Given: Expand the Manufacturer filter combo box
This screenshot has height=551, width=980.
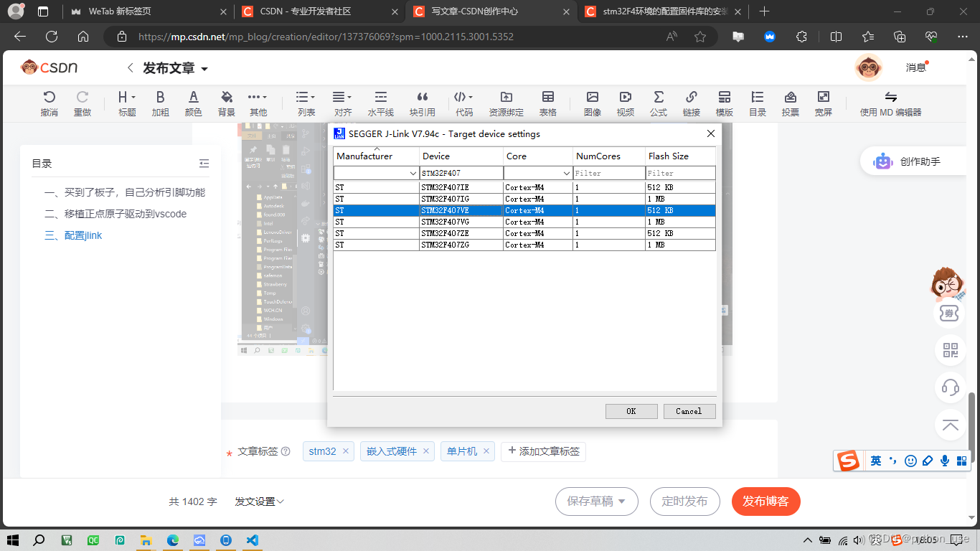Looking at the screenshot, I should click(x=413, y=173).
